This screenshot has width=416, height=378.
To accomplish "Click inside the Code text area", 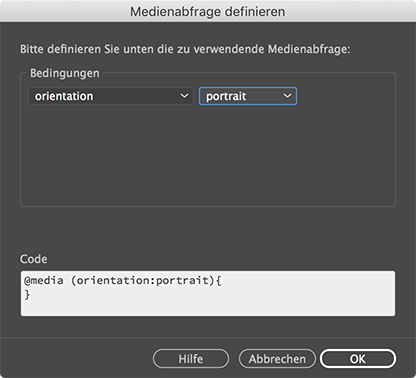I will tap(208, 293).
